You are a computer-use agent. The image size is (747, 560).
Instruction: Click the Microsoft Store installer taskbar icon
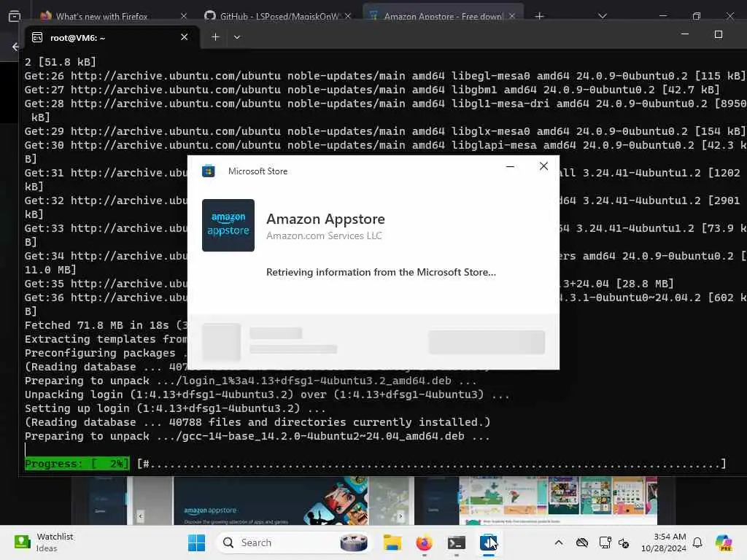tap(488, 542)
